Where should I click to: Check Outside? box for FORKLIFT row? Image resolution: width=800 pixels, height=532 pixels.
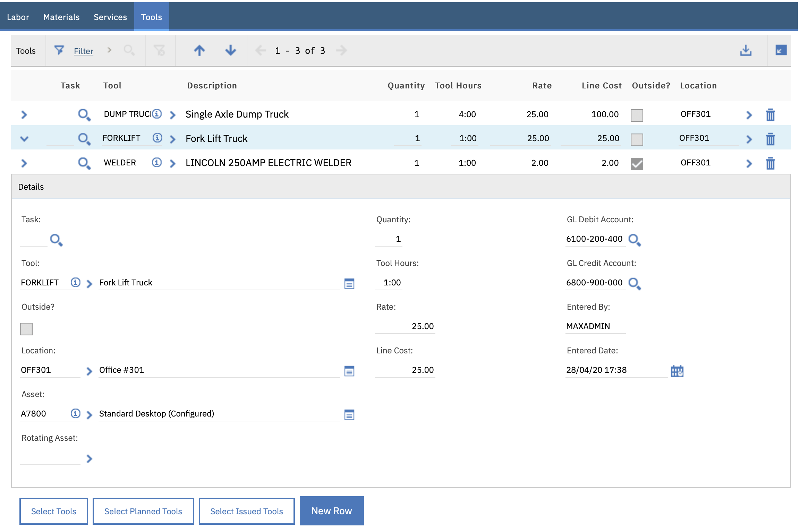tap(637, 139)
